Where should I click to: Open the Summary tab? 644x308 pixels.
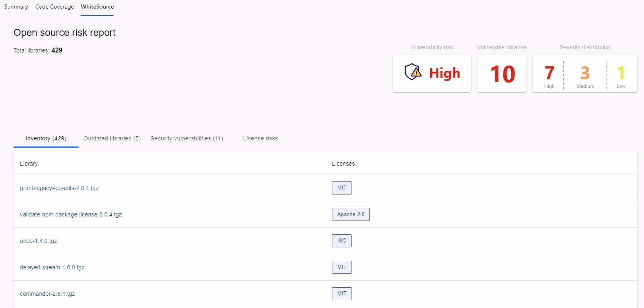16,7
